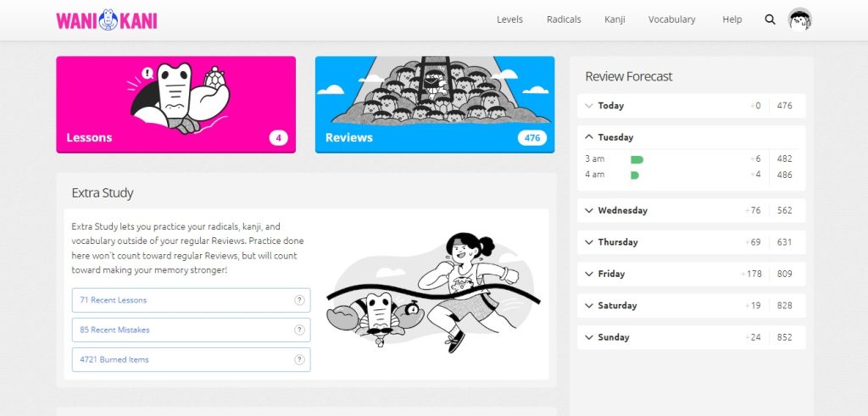Click help icon beside Recent Mistakes
Screen dimensions: 868x416
299,330
